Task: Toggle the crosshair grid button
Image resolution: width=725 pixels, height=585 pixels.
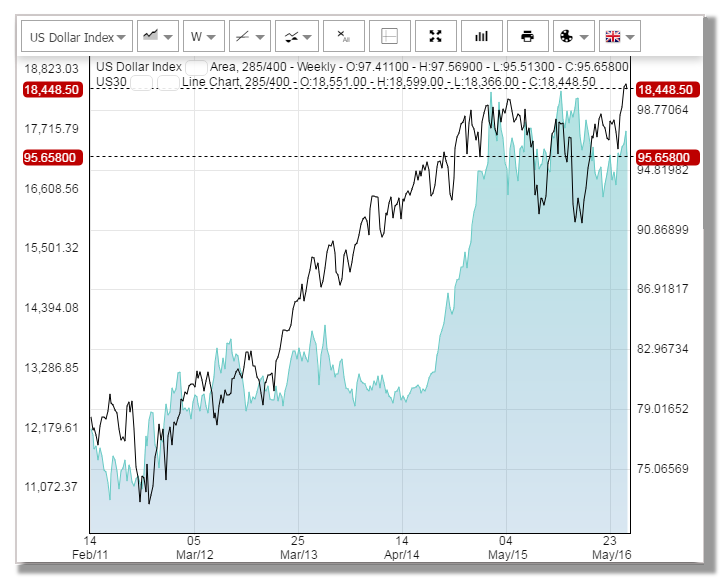Action: click(390, 37)
